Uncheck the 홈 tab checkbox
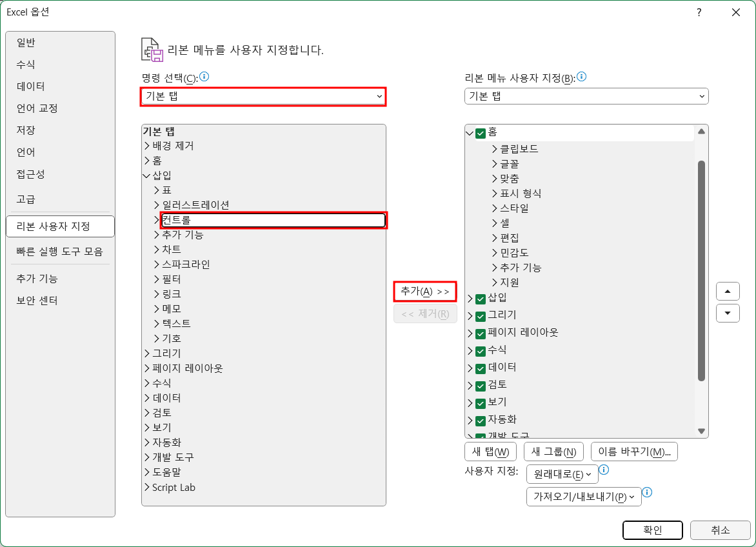The height and width of the screenshot is (547, 756). coord(480,134)
